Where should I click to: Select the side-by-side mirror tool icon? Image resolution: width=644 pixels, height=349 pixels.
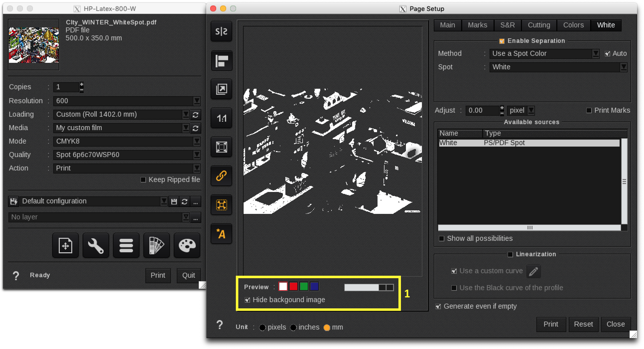click(x=221, y=31)
